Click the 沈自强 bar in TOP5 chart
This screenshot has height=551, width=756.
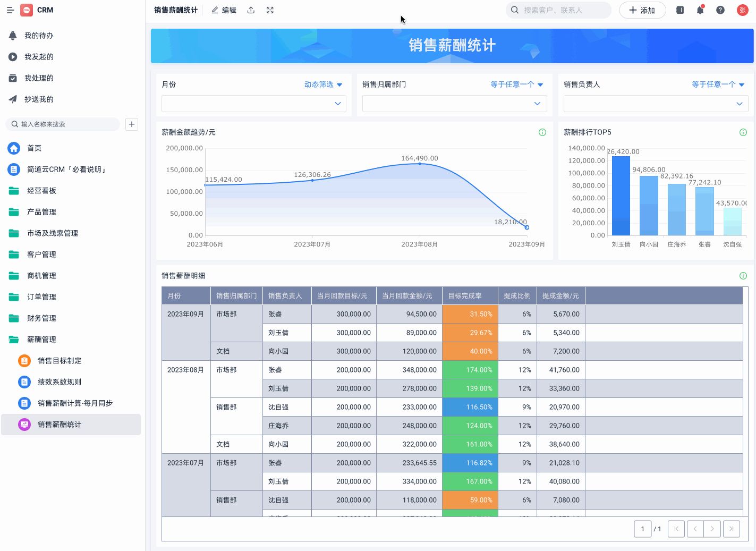pyautogui.click(x=733, y=222)
